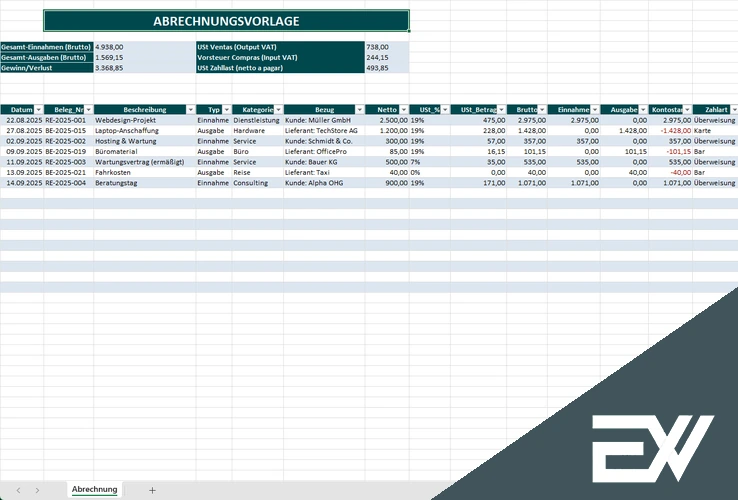Image resolution: width=738 pixels, height=500 pixels.
Task: Click the red -1.428,00 Kontostand cell
Action: coord(670,130)
